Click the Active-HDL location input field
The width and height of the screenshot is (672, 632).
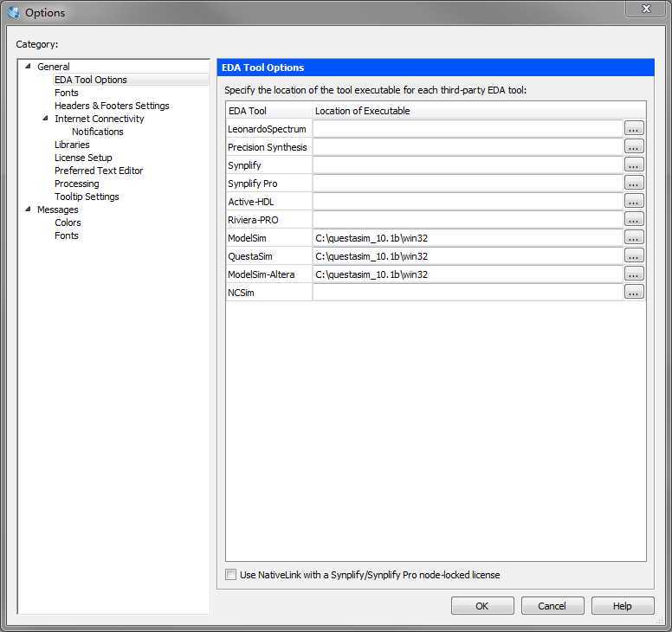(x=468, y=202)
